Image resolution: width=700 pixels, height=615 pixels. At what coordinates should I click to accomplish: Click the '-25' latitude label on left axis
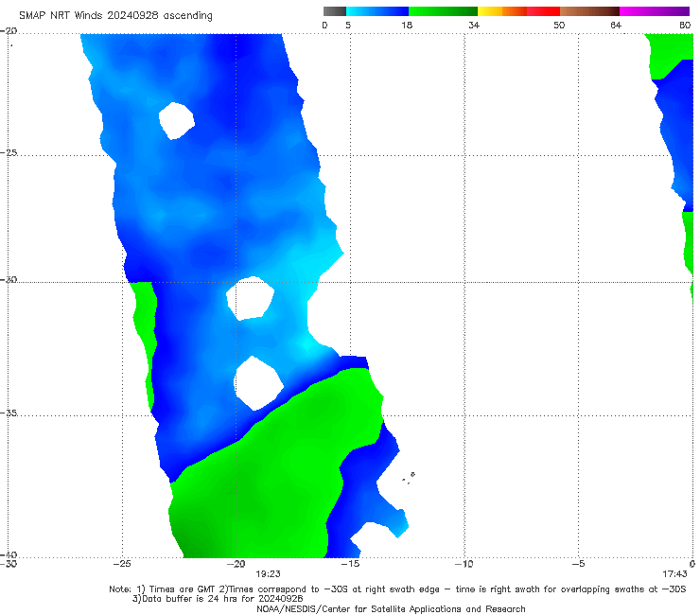[x=9, y=152]
